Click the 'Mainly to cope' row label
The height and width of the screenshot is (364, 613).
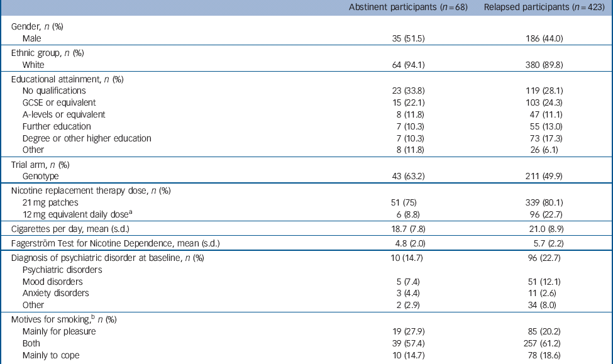[52, 355]
